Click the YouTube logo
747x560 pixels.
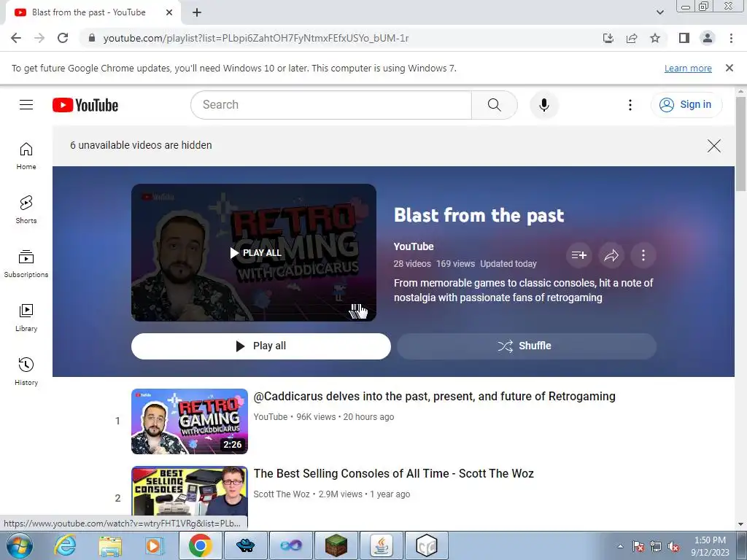85,105
